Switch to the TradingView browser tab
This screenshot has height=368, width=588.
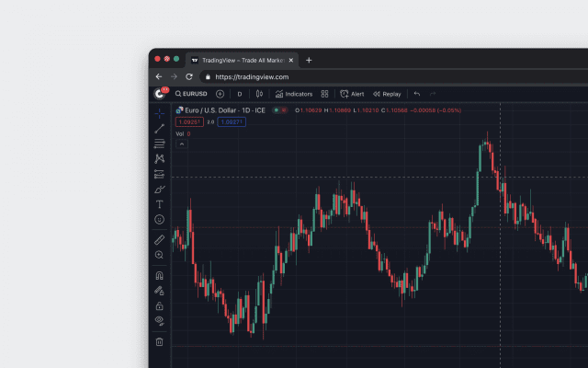point(243,60)
